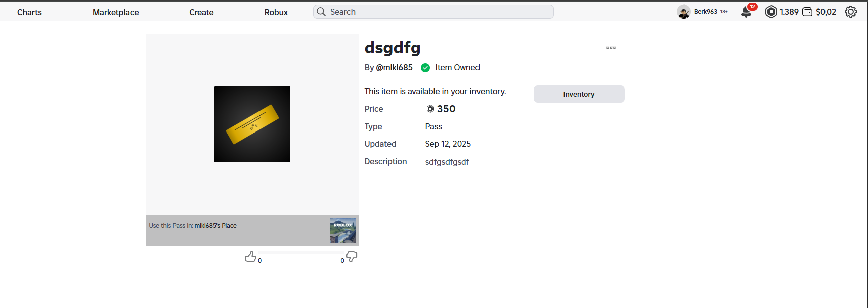The width and height of the screenshot is (868, 308).
Task: Go to the Charts tab
Action: [x=29, y=12]
